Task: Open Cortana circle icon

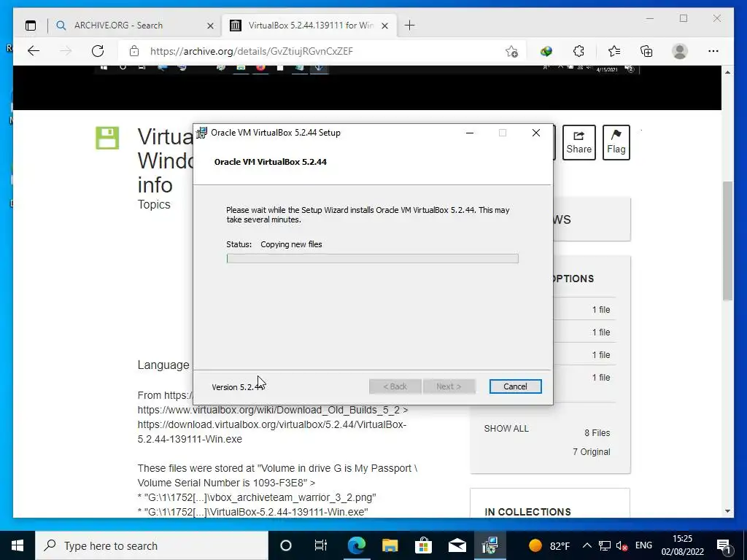Action: coord(285,545)
